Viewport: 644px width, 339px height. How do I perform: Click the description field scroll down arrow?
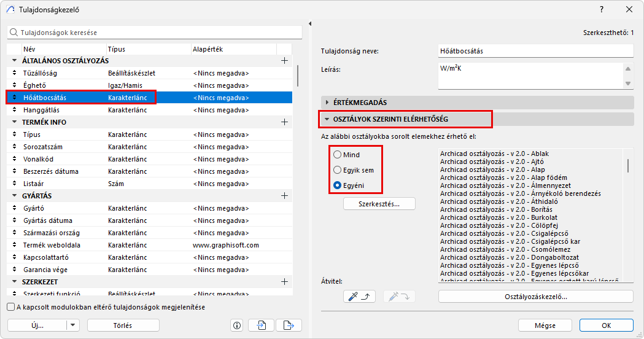pos(627,84)
